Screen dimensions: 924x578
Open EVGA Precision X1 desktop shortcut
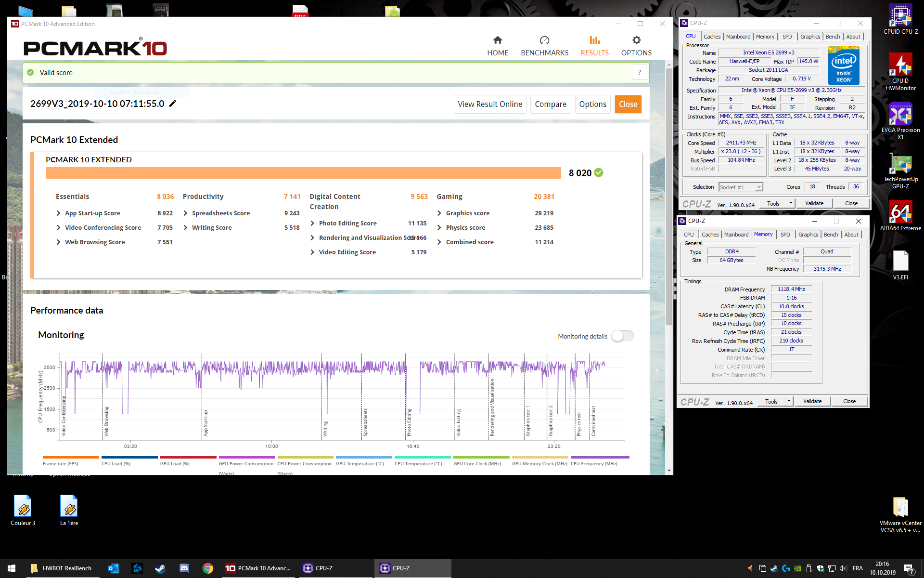click(900, 121)
